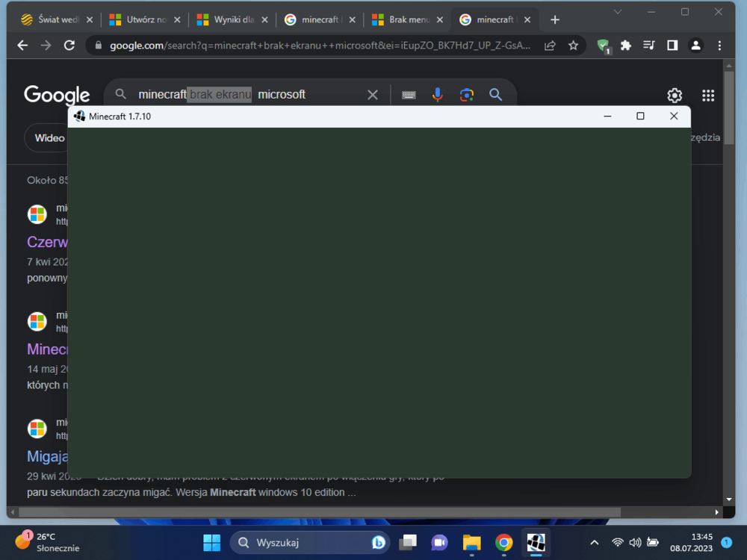Open Chrome extensions puzzle icon
The image size is (747, 560).
(x=625, y=46)
